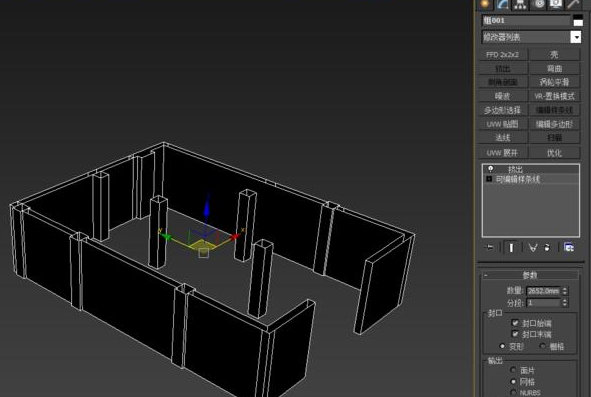Image resolution: width=591 pixels, height=397 pixels.
Task: Click the object color swatch
Action: tap(577, 20)
